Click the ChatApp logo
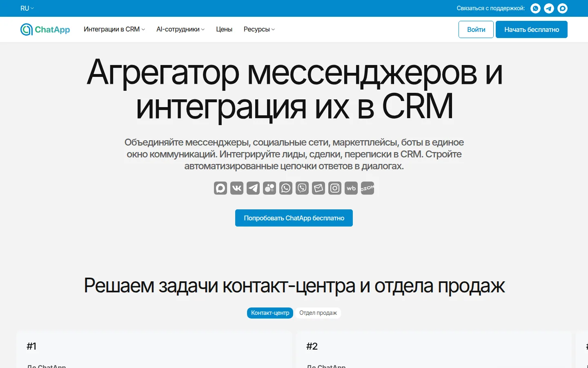This screenshot has width=588, height=368. (45, 29)
